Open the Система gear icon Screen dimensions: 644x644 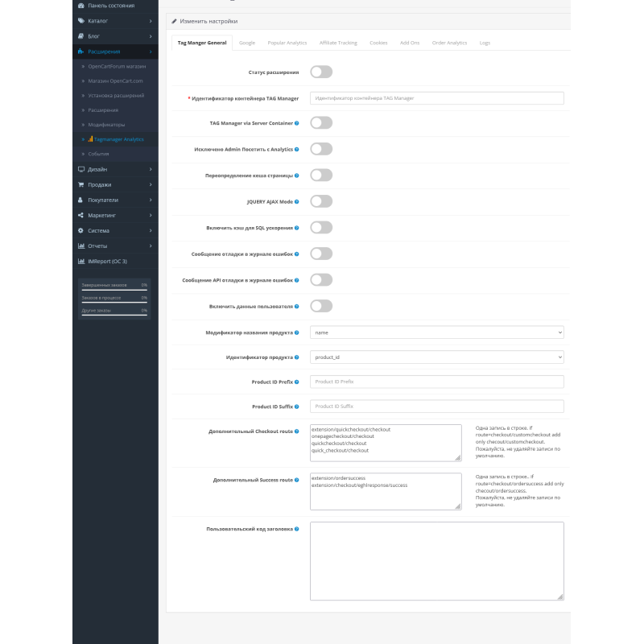(x=81, y=230)
